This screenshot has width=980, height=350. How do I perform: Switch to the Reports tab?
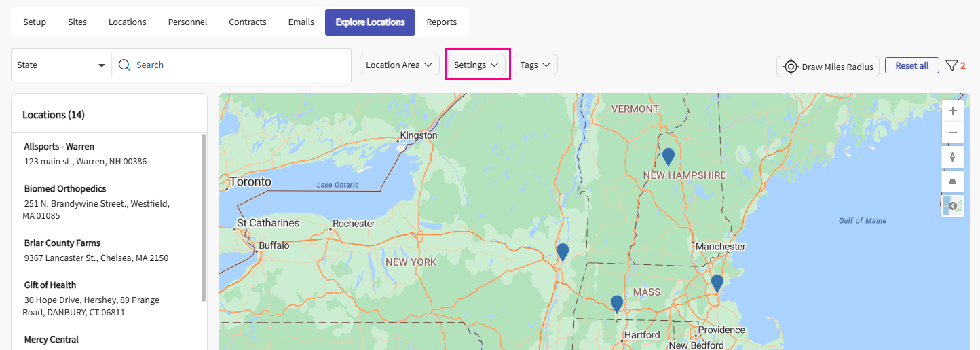(441, 22)
